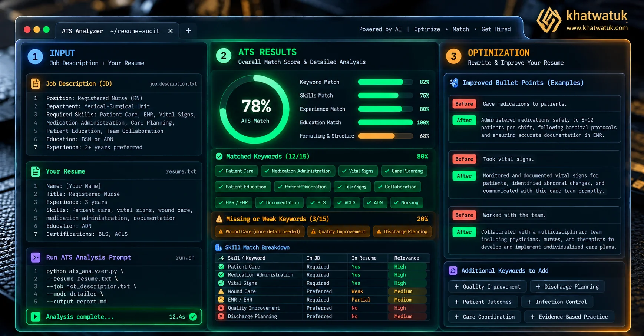The image size is (644, 336).
Task: Click the green play icon beside Analysis complete
Action: point(36,317)
